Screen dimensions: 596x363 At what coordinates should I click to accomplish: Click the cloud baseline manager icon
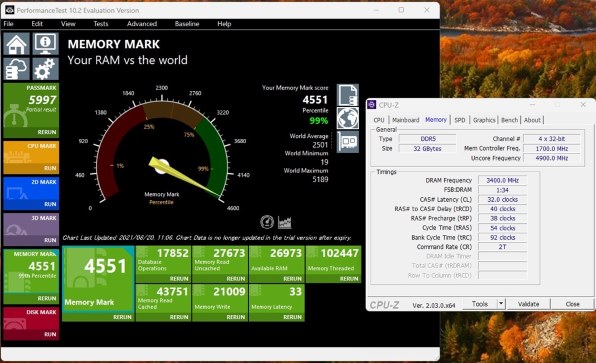(x=16, y=69)
